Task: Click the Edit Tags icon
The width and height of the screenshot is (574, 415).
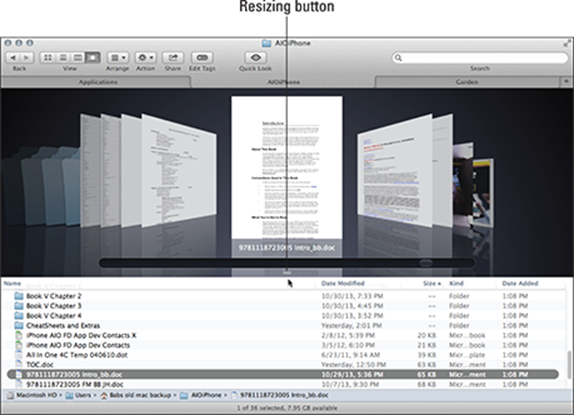Action: [202, 57]
